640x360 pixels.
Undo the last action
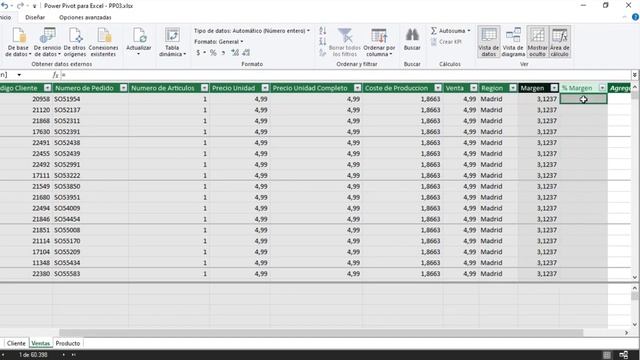click(x=5, y=6)
